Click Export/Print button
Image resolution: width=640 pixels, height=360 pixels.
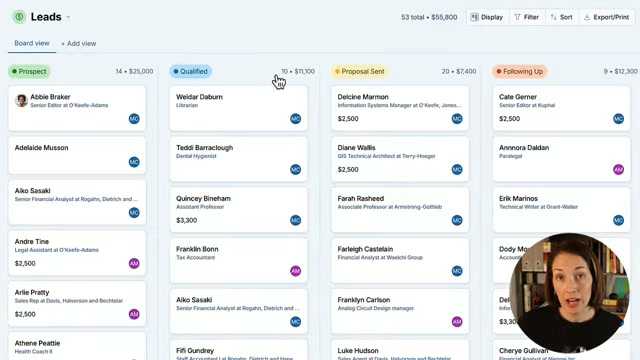pos(607,17)
